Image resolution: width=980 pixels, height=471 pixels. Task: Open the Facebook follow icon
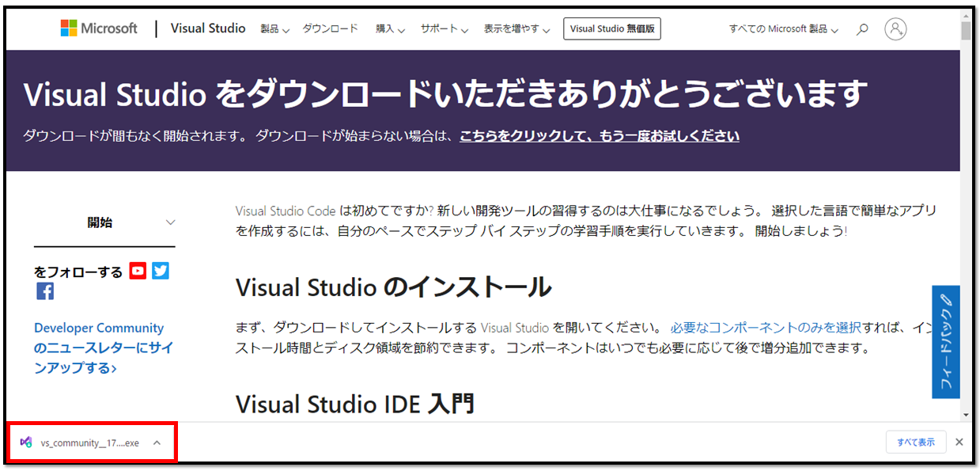click(x=45, y=291)
